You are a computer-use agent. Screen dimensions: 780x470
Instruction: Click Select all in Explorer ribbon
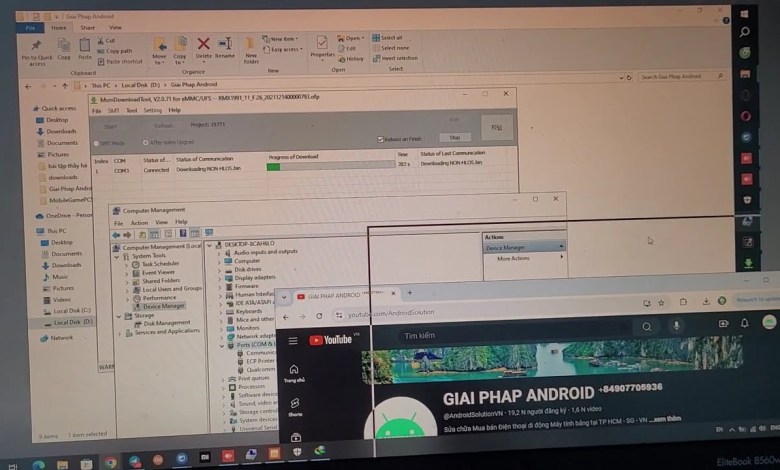click(x=388, y=38)
